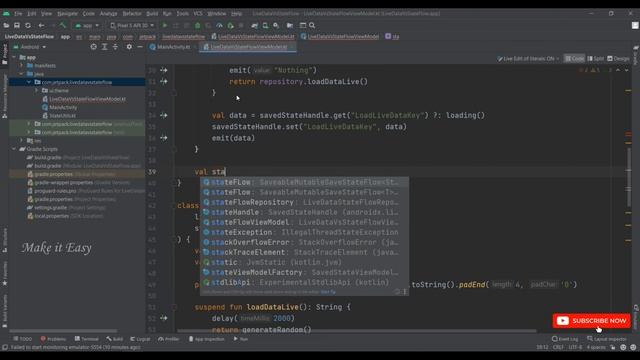Open the Profiler tool window
This screenshot has height=360, width=640.
tap(169, 339)
